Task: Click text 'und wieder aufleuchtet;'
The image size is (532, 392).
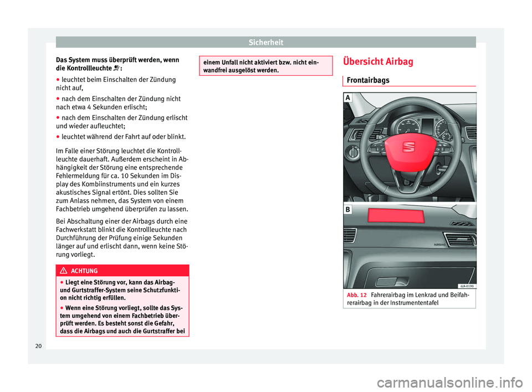Action: click(x=90, y=126)
